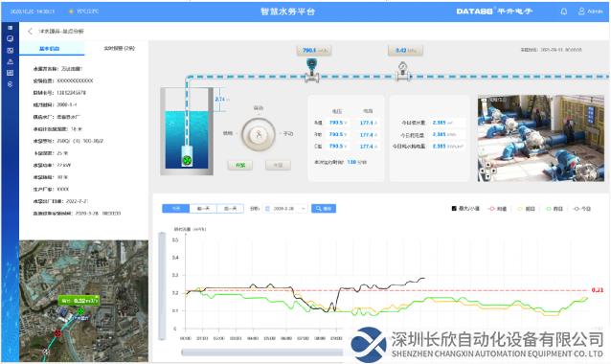Go back using the left arrow
This screenshot has height=364, width=611.
tap(30, 32)
